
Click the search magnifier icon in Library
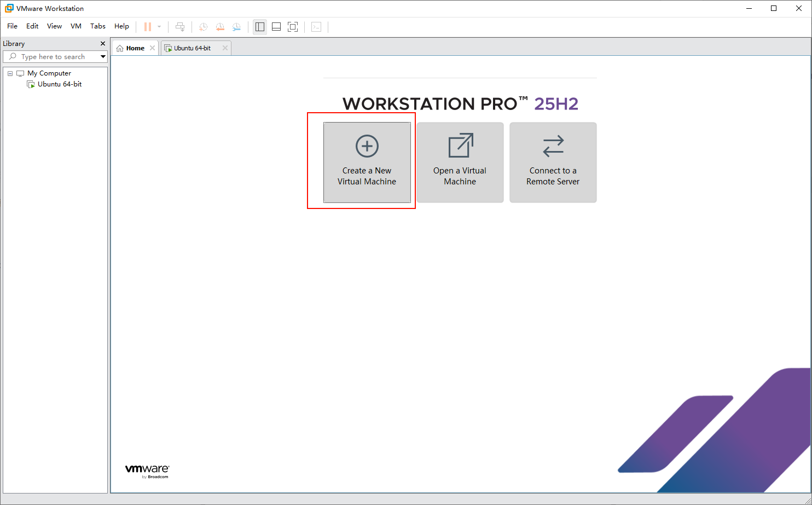tap(13, 56)
